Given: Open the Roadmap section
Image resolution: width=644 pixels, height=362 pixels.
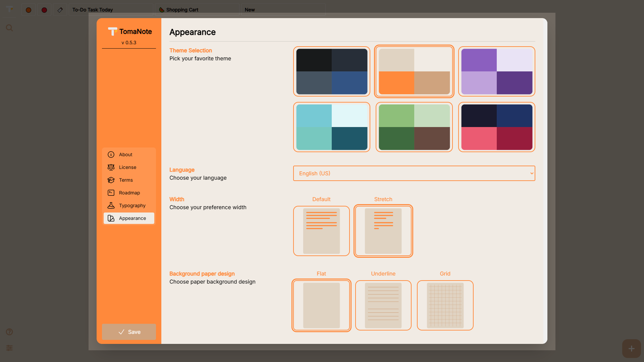Looking at the screenshot, I should 129,193.
